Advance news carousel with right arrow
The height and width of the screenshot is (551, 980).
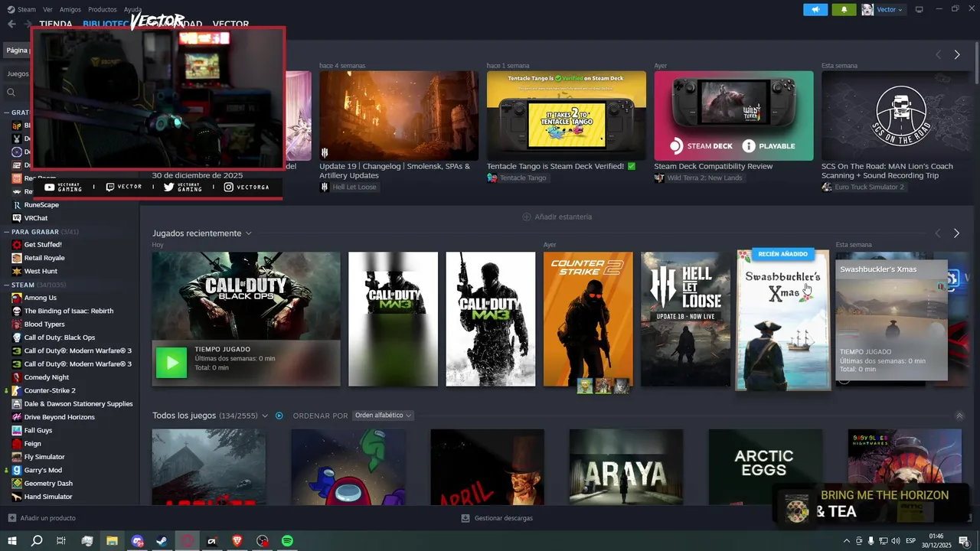(956, 54)
